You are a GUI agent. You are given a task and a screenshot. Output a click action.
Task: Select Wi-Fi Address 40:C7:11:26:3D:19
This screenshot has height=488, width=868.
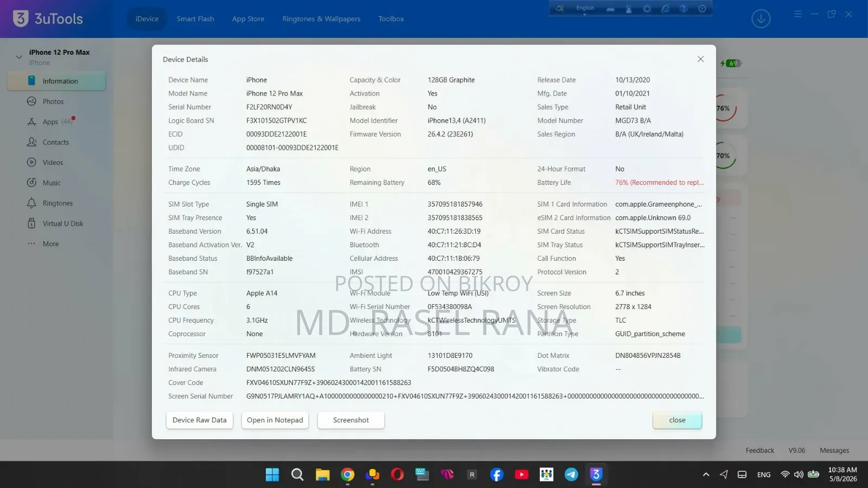click(454, 232)
